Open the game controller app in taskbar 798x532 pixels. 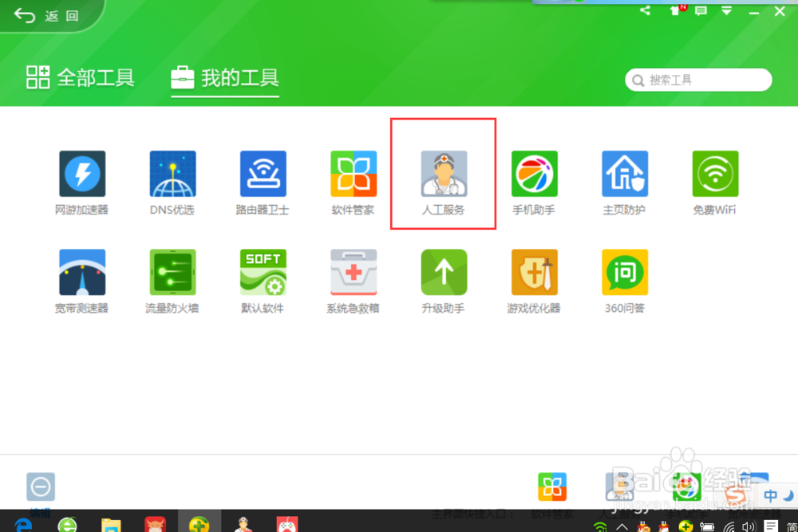(x=287, y=524)
